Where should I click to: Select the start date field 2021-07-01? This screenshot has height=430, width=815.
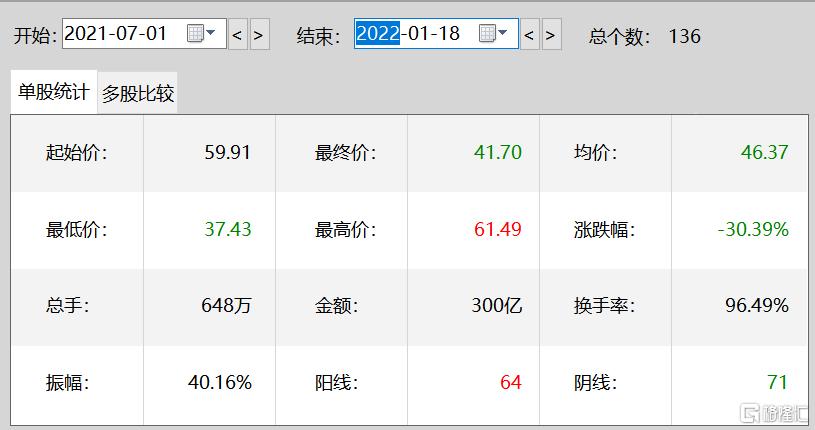144,34
